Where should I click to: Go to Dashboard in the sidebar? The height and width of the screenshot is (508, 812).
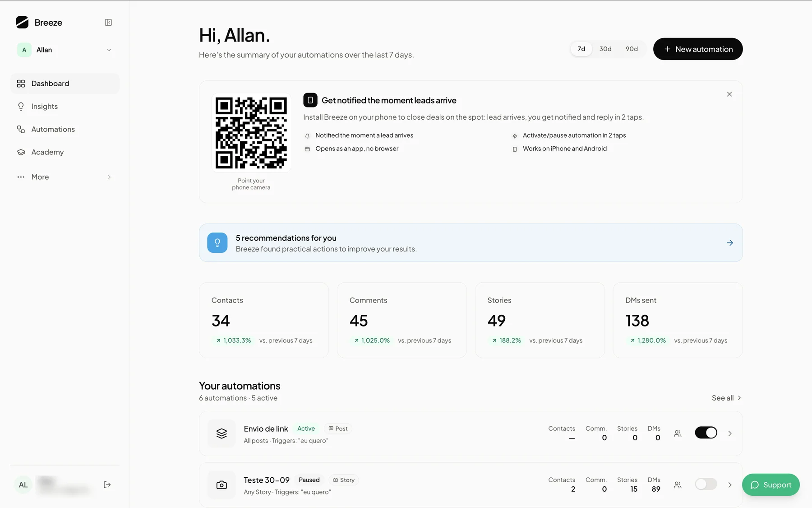coord(65,84)
